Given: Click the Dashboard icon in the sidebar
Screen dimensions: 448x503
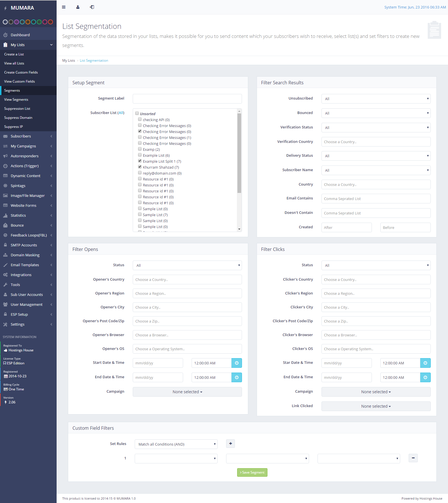Looking at the screenshot, I should click(5, 35).
